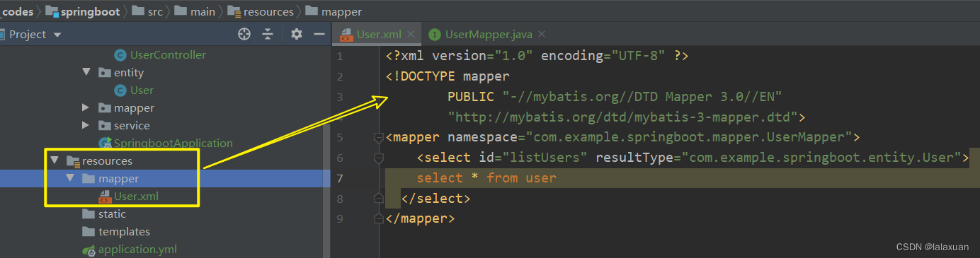Click the PUBLIC DTD identifier string
Screen dimensions: 980x258
coord(642,96)
